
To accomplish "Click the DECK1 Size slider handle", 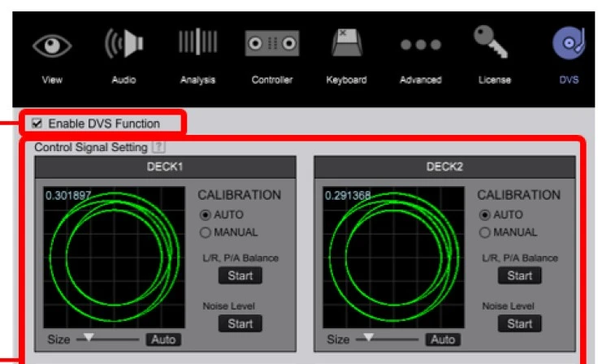I will pyautogui.click(x=90, y=336).
